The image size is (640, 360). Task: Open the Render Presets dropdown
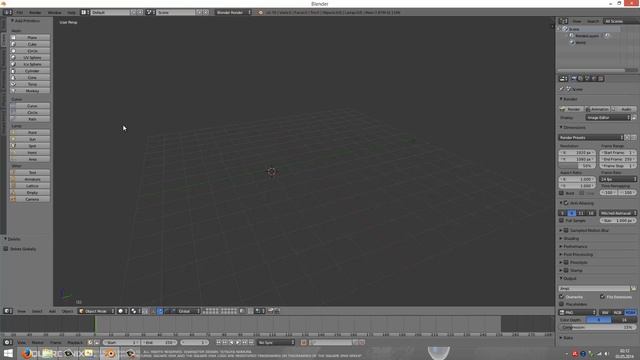[x=591, y=138]
